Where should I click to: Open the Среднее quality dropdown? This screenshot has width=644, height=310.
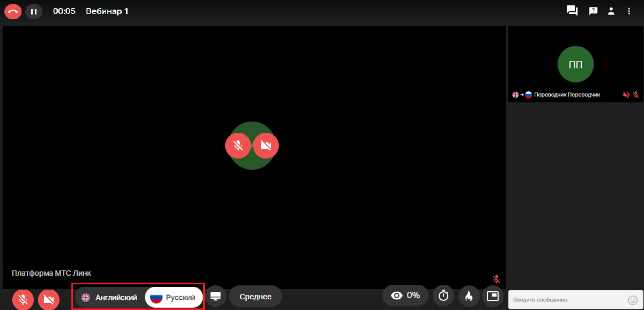pos(255,296)
